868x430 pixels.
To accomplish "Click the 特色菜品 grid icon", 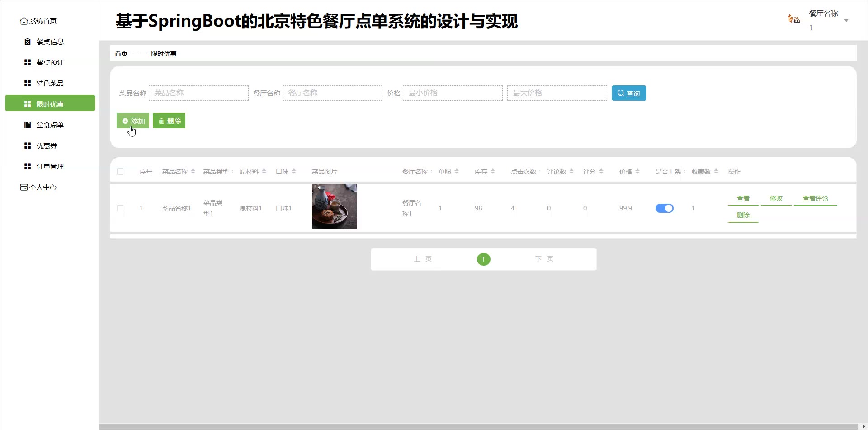I will [x=28, y=84].
